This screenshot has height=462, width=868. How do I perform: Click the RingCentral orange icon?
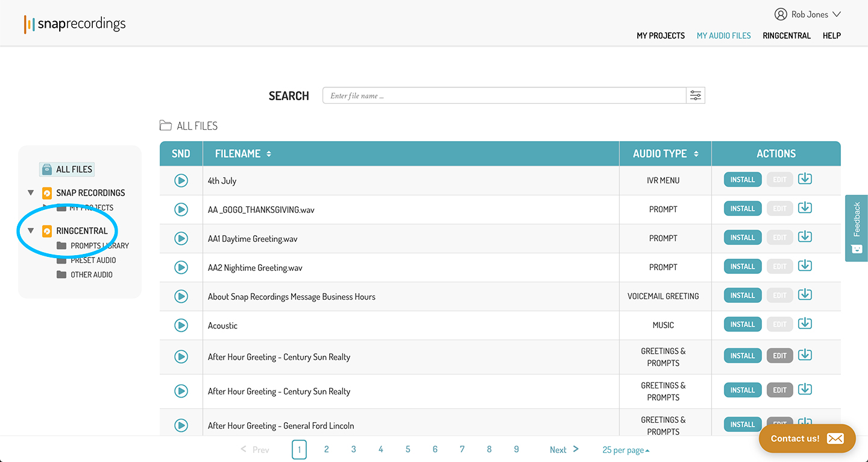[x=47, y=231]
